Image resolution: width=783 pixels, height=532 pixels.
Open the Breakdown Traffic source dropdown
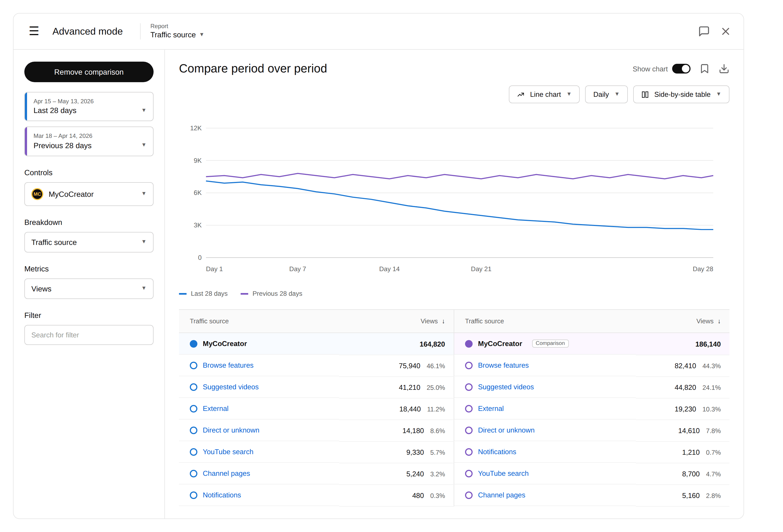(x=89, y=242)
